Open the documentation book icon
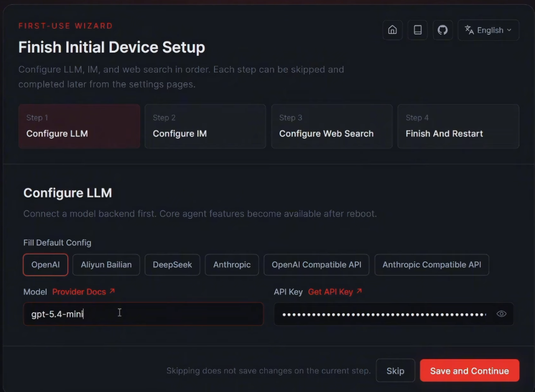535x392 pixels. (x=417, y=30)
